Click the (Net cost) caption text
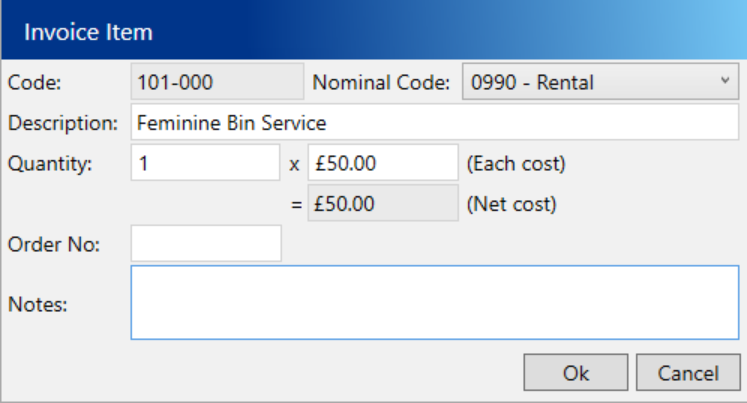Viewport: 747px width, 403px height. tap(511, 204)
